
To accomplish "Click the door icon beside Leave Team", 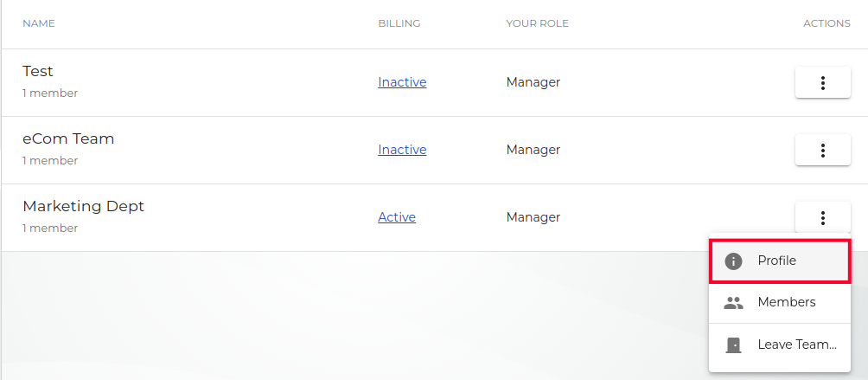I will pos(733,345).
